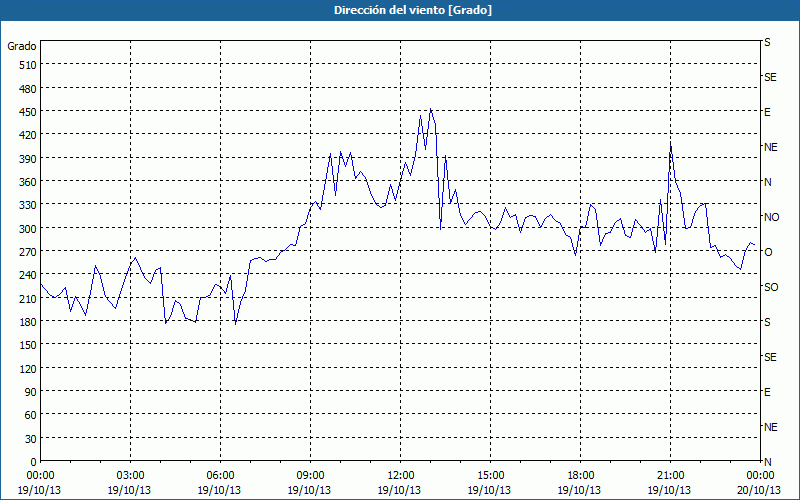This screenshot has height=500, width=800.
Task: Click the 210 value on the degree axis
Action: coord(29,299)
